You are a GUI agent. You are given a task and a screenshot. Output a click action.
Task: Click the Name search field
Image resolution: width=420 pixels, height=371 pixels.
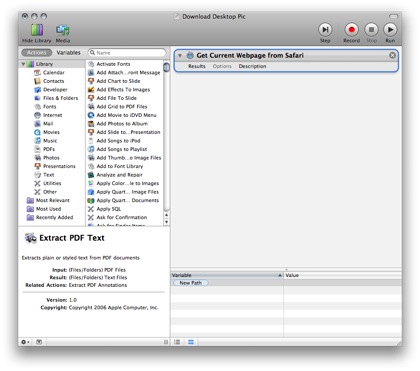pyautogui.click(x=127, y=53)
